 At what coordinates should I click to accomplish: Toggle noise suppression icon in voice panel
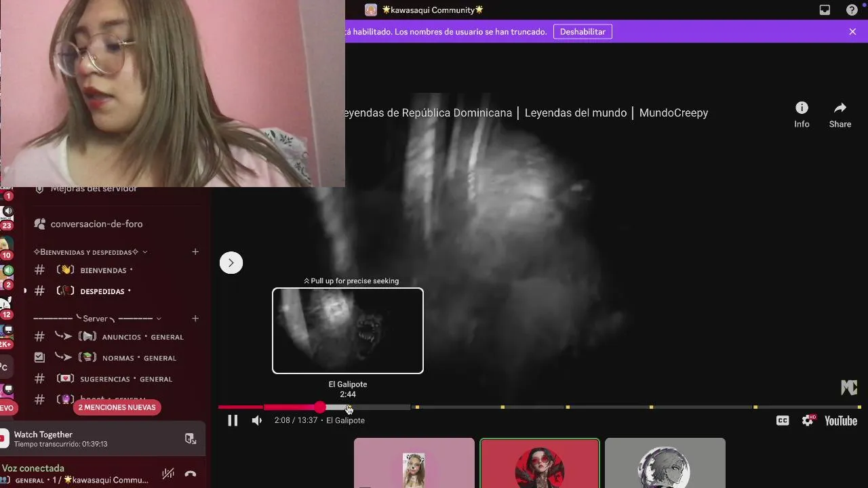[x=168, y=474]
